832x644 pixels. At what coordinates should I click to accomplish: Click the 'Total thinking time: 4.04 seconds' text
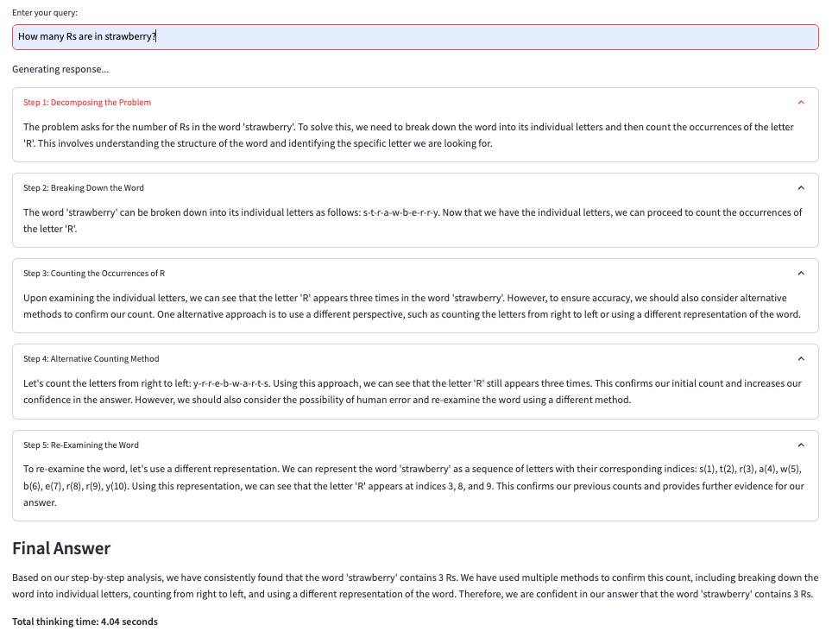click(x=85, y=622)
